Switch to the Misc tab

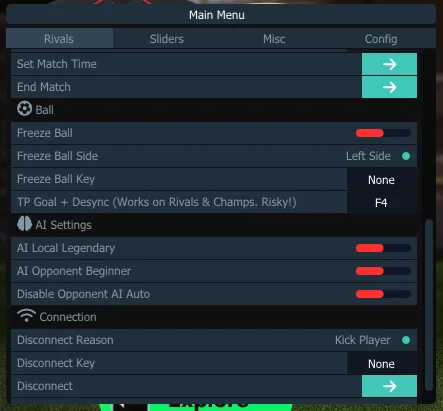click(x=274, y=39)
